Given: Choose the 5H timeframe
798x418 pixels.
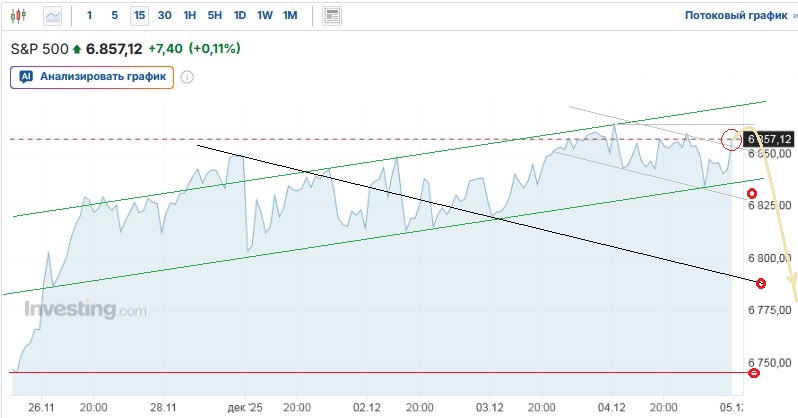Looking at the screenshot, I should (x=215, y=16).
